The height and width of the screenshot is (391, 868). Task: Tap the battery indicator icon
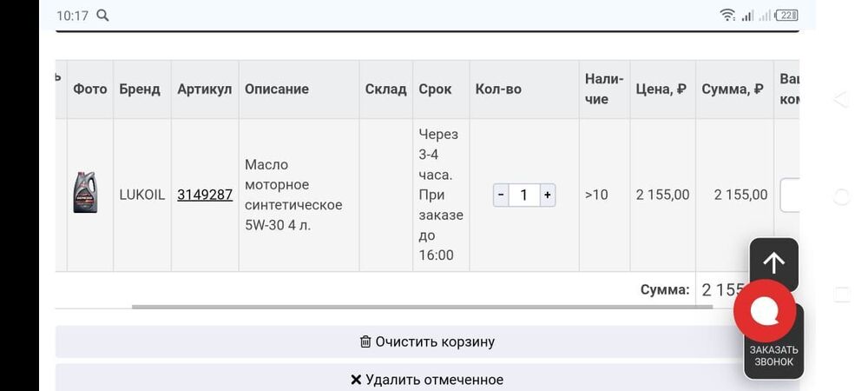coord(786,16)
